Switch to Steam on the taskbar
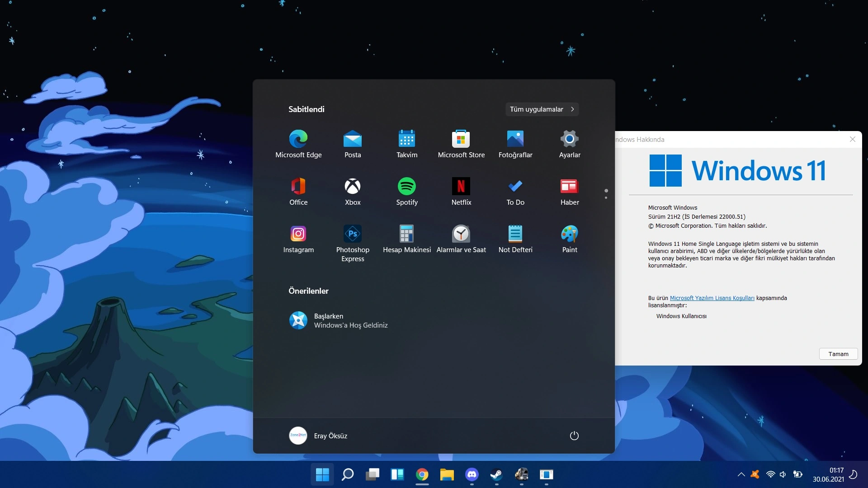This screenshot has width=868, height=488. tap(496, 474)
